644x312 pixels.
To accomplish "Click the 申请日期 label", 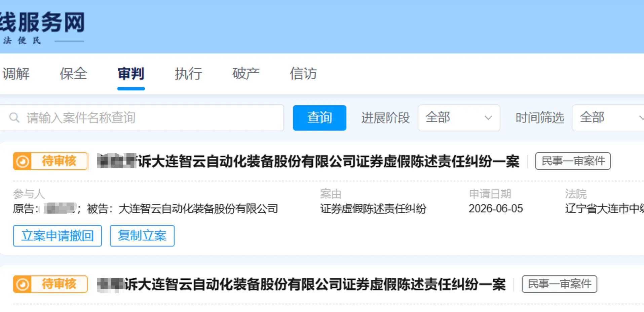I will [490, 194].
